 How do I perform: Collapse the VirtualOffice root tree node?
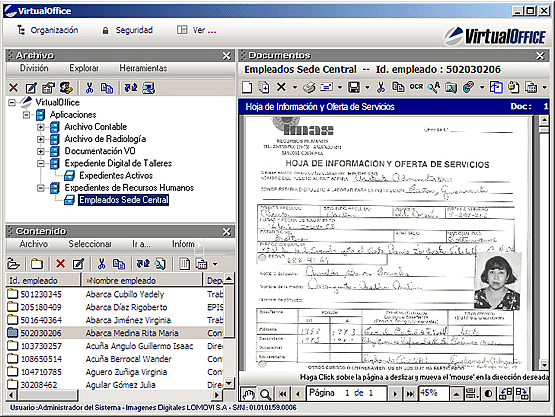coord(12,103)
